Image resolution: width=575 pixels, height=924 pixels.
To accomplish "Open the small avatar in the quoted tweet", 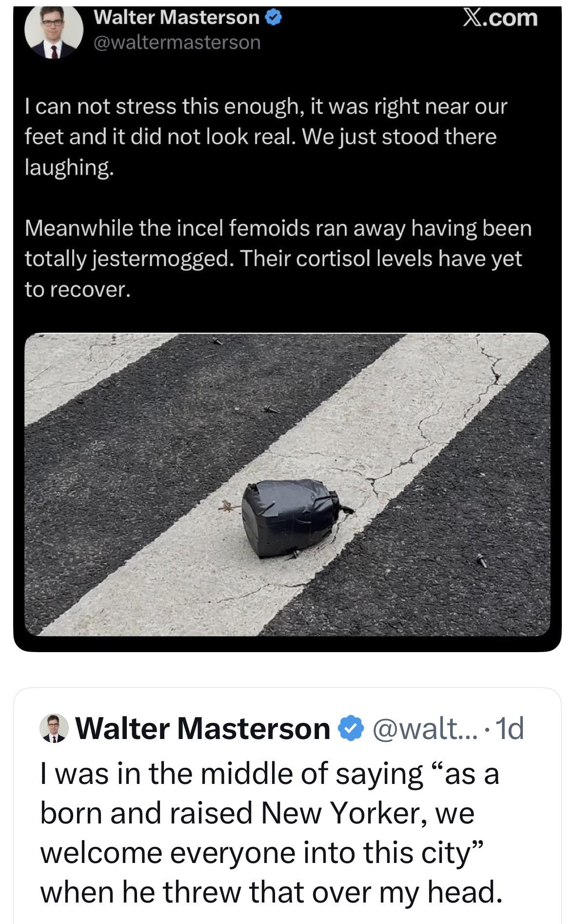I will pos(54,729).
